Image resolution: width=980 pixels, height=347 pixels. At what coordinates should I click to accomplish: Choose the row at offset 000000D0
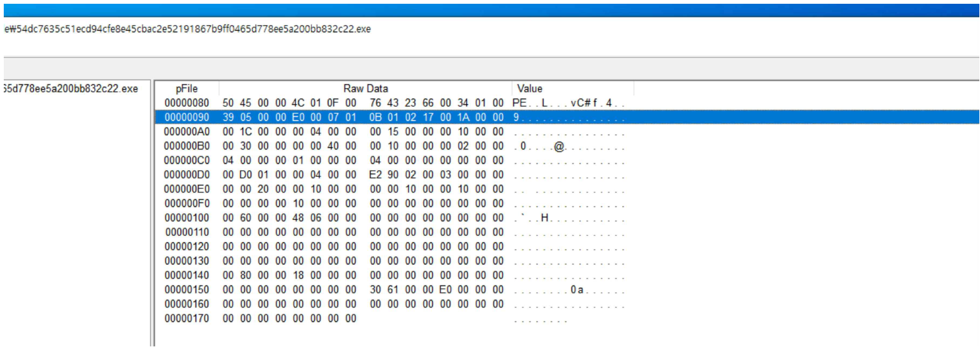[x=187, y=175]
